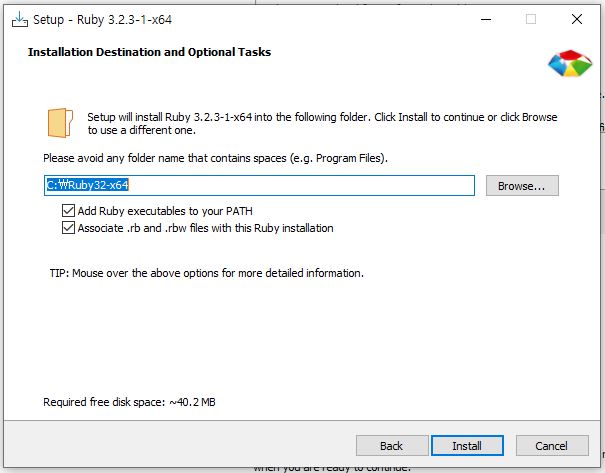The width and height of the screenshot is (605, 473).
Task: Cancel the Ruby setup
Action: 552,446
